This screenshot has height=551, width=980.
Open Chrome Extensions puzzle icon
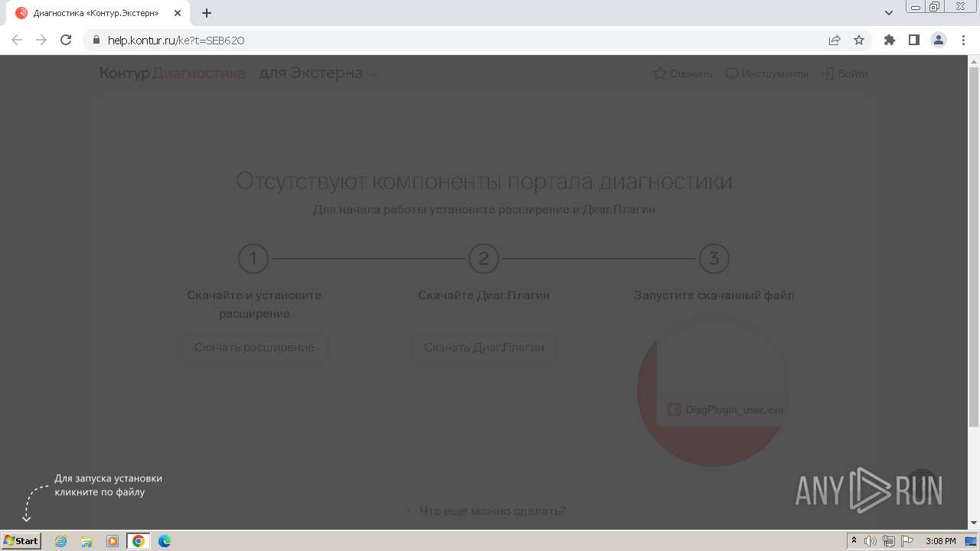pos(889,40)
